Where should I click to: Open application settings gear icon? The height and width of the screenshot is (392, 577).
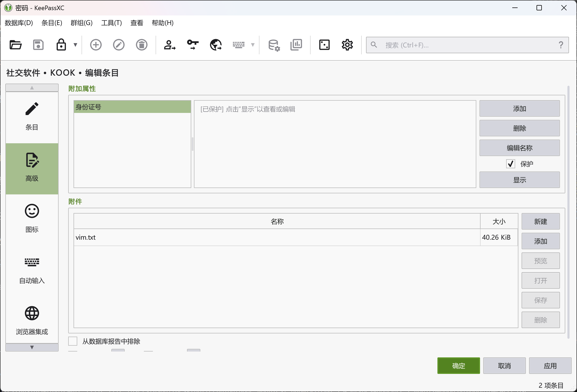pyautogui.click(x=347, y=45)
